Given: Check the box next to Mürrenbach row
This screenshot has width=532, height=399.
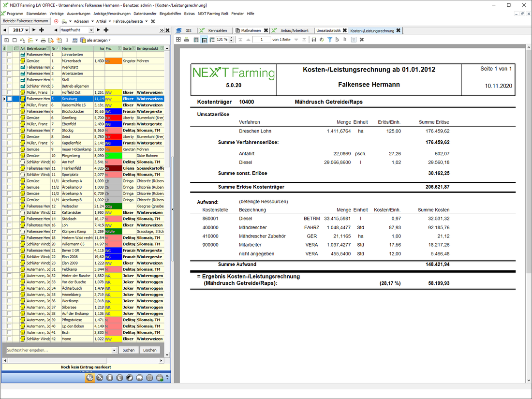Looking at the screenshot, I should click(9, 61).
